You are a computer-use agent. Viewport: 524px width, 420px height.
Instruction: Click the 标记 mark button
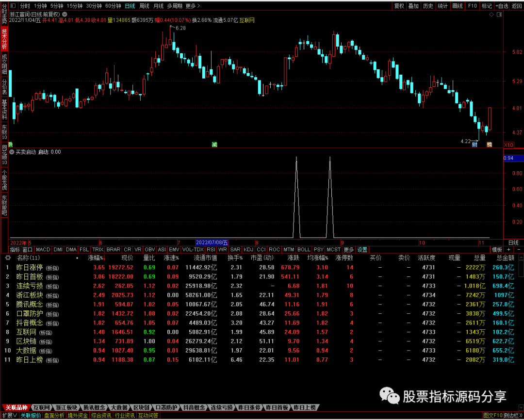pos(487,6)
